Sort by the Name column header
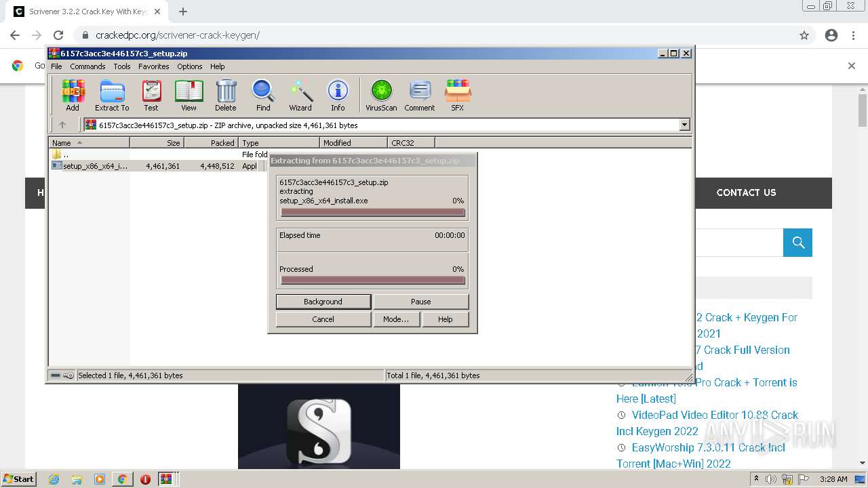The image size is (868, 488). [89, 142]
